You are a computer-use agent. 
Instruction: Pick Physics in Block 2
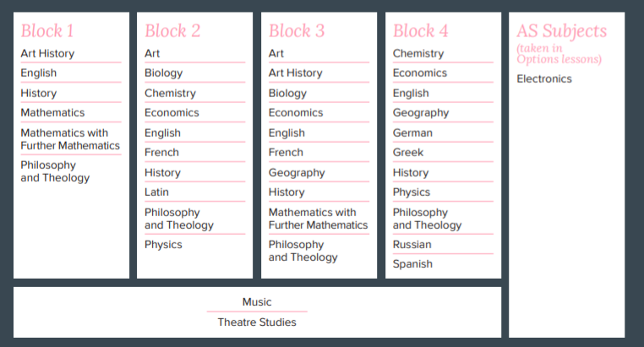pos(163,245)
